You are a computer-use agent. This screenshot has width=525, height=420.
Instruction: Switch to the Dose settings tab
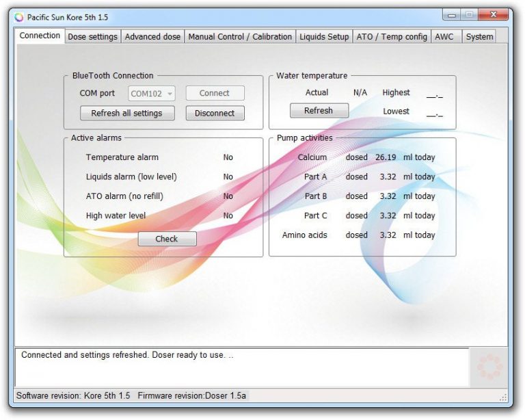[x=92, y=37]
